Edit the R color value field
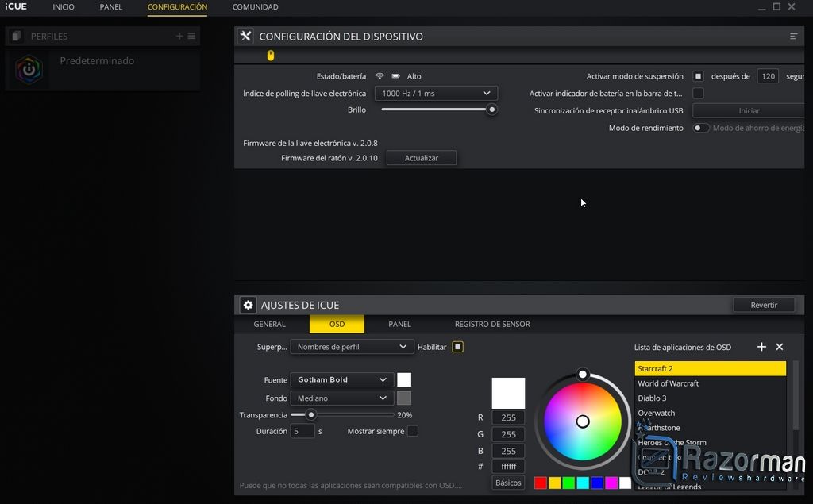The height and width of the screenshot is (504, 813). tap(508, 417)
